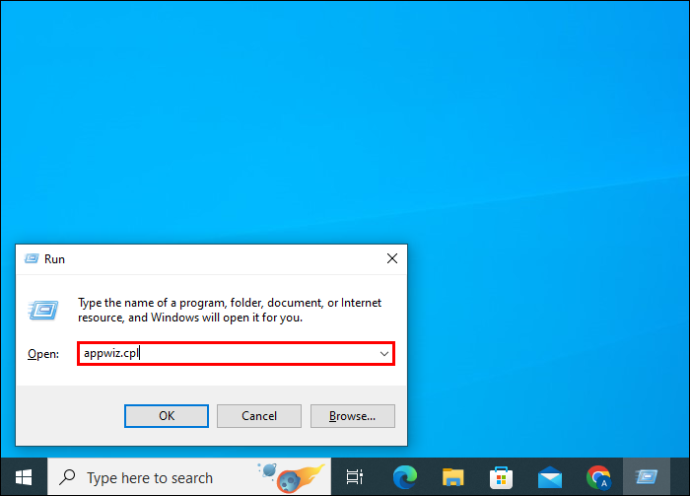This screenshot has width=690, height=496.
Task: Open the Microsoft Store taskbar icon
Action: (501, 477)
